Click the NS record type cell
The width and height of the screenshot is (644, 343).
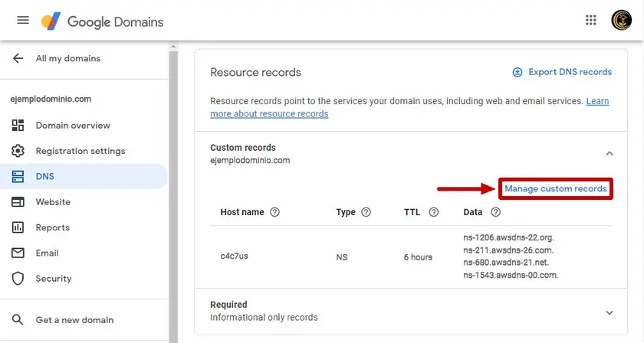coord(342,257)
